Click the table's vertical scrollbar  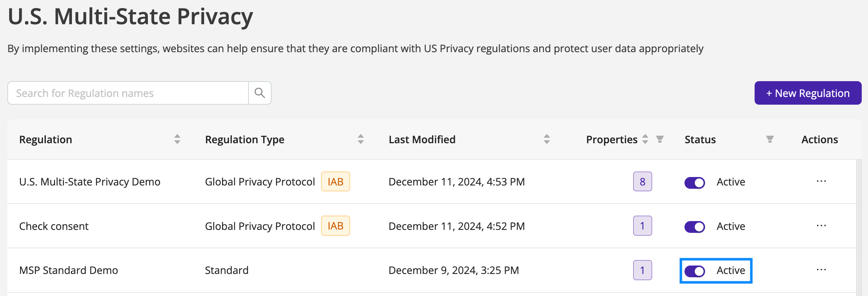[859, 228]
